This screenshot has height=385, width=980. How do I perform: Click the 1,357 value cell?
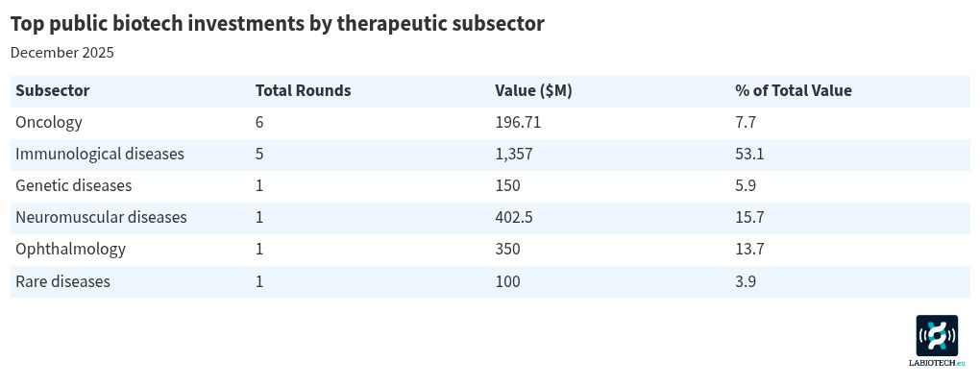(x=514, y=155)
